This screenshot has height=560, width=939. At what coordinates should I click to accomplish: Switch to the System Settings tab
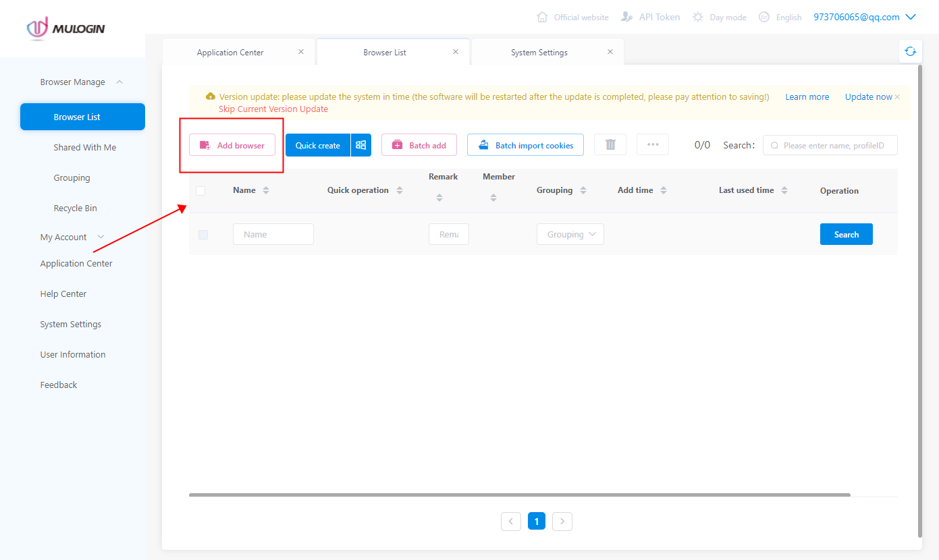pyautogui.click(x=539, y=52)
